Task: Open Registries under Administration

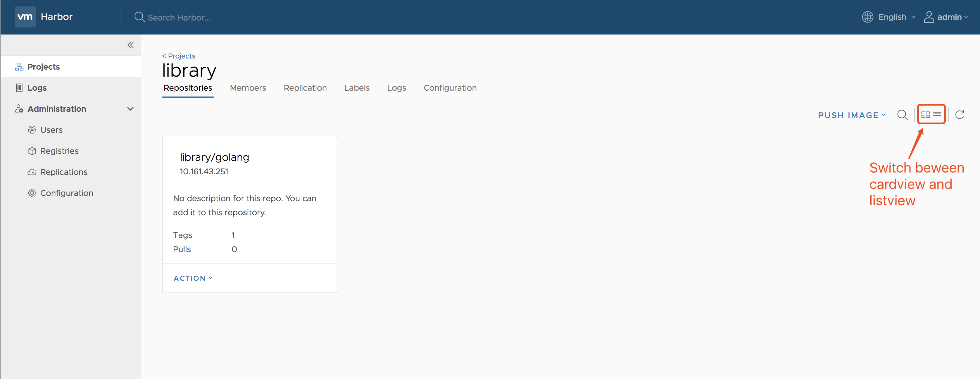Action: [x=60, y=150]
